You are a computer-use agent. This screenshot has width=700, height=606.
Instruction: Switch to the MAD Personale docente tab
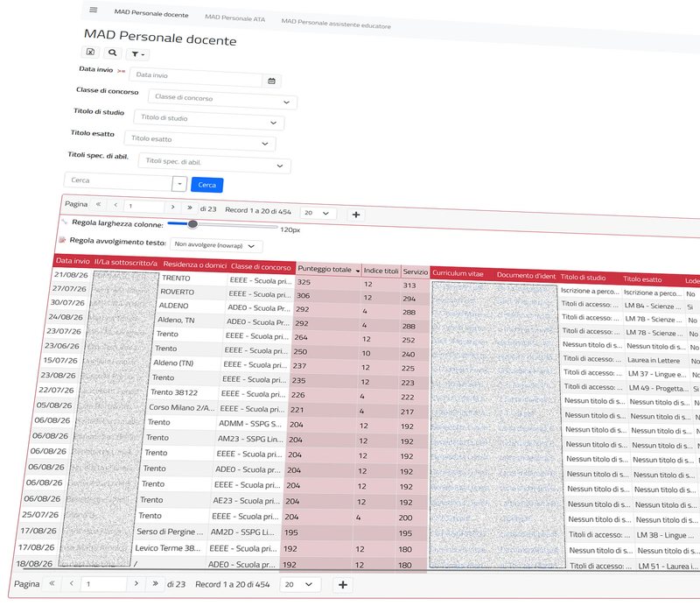151,13
